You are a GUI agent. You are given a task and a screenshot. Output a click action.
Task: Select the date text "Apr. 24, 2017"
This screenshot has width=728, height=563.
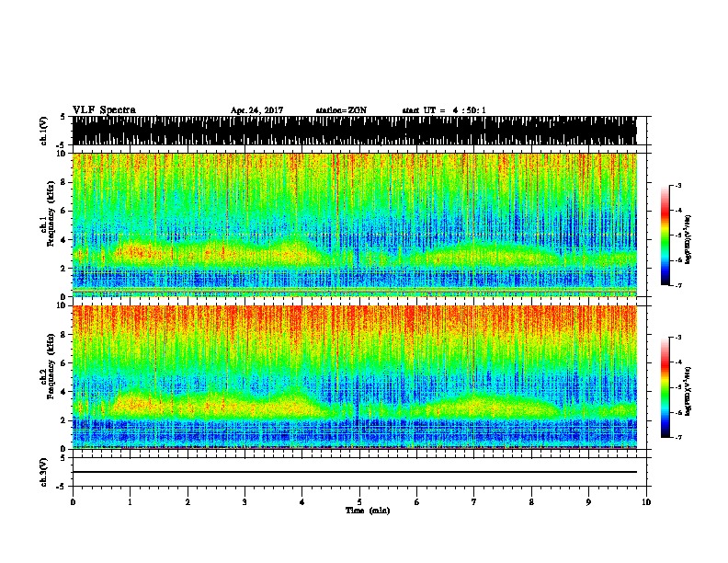coord(256,110)
